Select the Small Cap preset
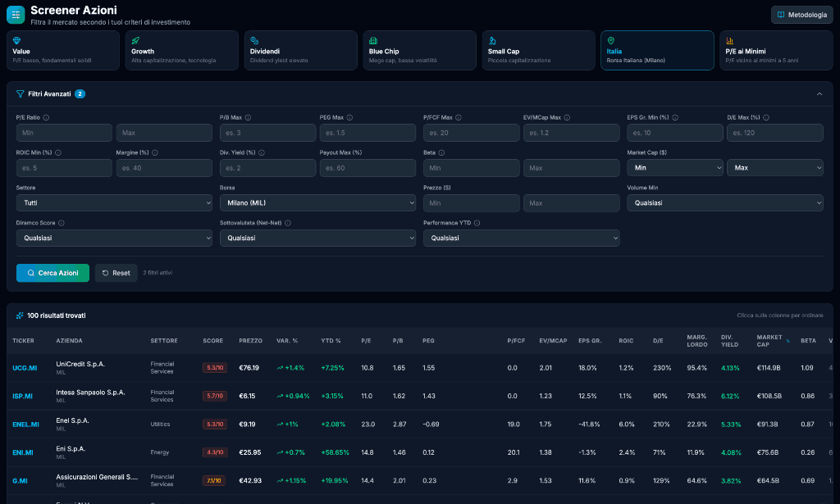The image size is (840, 504). [x=538, y=50]
